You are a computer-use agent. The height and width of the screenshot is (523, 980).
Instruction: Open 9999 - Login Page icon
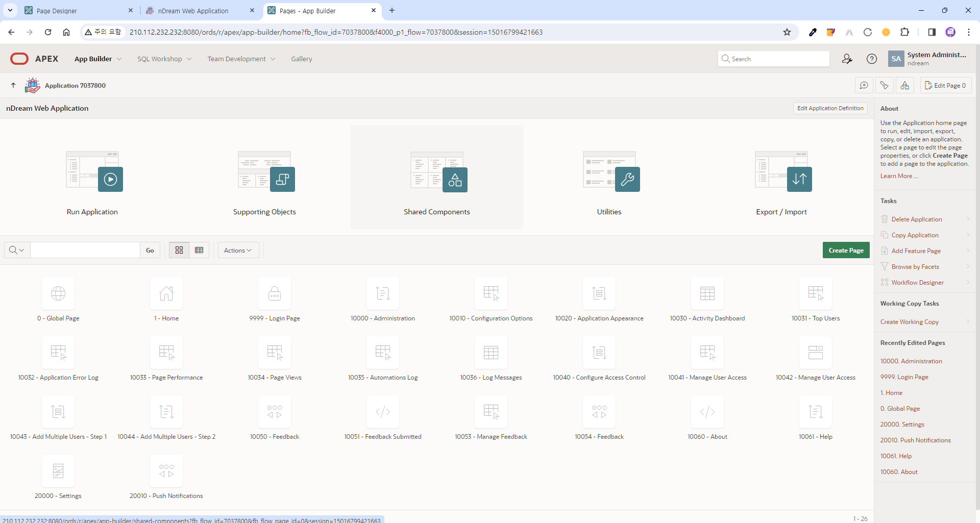click(x=275, y=293)
